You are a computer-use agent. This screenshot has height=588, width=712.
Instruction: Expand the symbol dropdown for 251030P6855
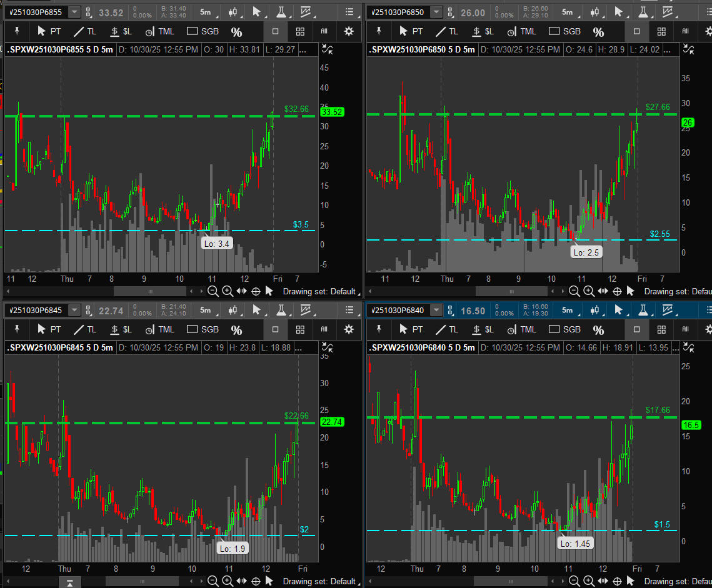74,12
